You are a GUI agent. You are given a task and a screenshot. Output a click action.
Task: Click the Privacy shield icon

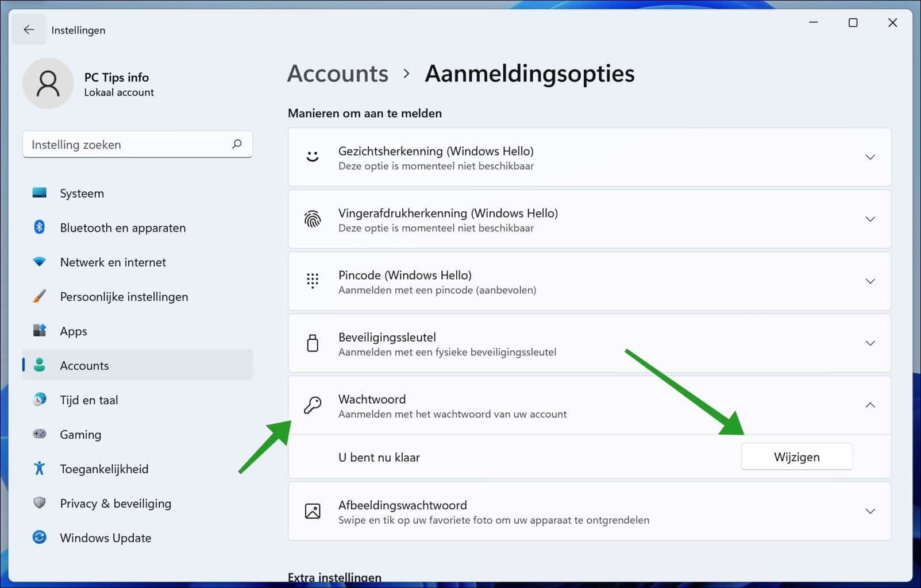(x=40, y=503)
